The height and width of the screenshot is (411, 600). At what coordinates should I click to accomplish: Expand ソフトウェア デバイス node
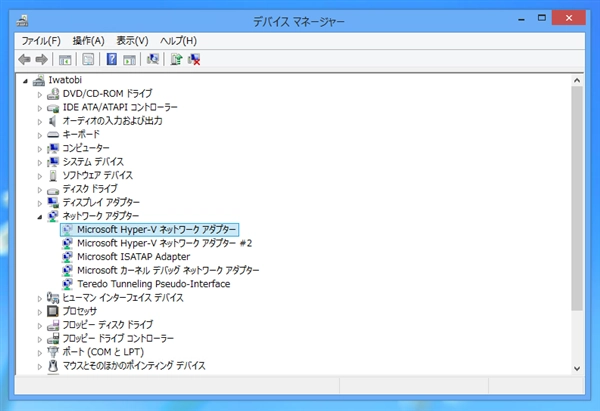coord(39,176)
